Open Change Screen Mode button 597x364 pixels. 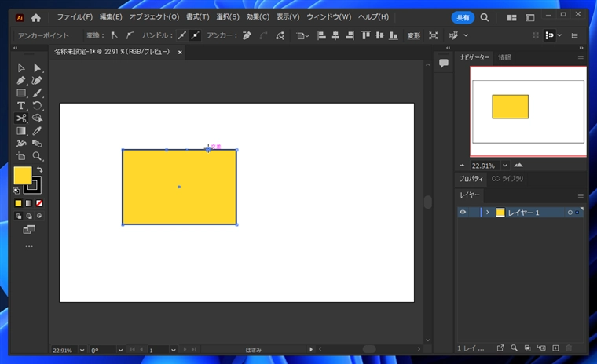click(29, 229)
